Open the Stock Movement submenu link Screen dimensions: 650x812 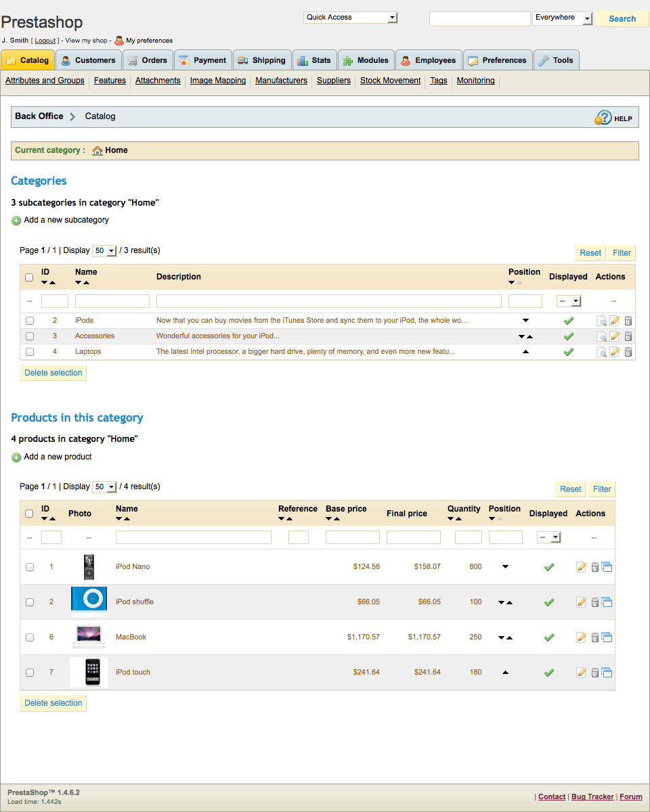coord(390,81)
